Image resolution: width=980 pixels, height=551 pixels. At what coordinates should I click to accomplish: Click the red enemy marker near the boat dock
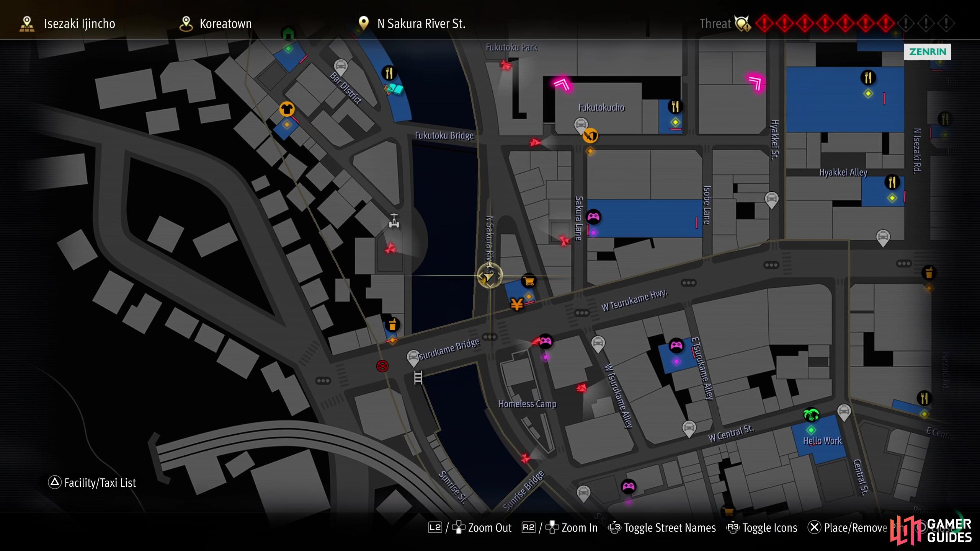tap(390, 249)
